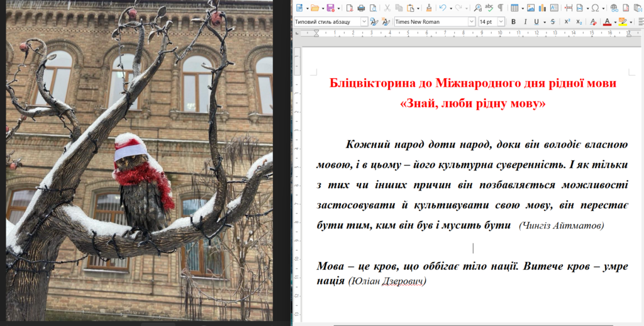Toggle Italic formatting
This screenshot has height=326, width=644.
click(525, 21)
